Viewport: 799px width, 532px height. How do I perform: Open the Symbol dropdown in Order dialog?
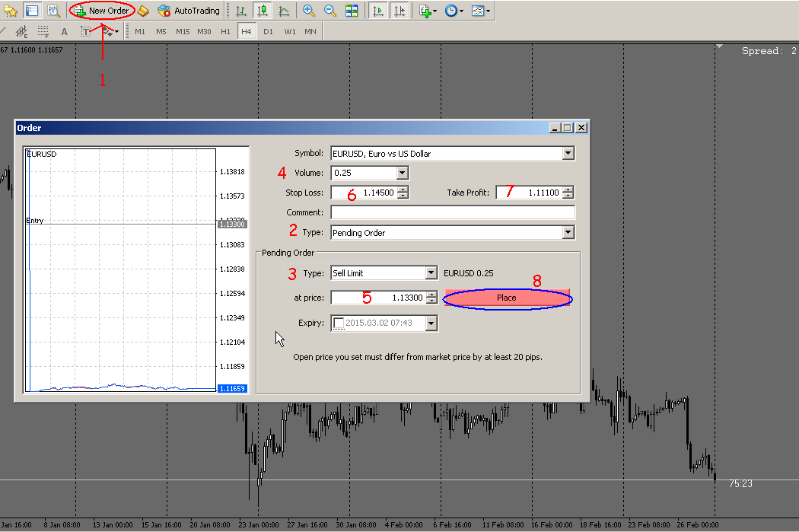pyautogui.click(x=568, y=154)
